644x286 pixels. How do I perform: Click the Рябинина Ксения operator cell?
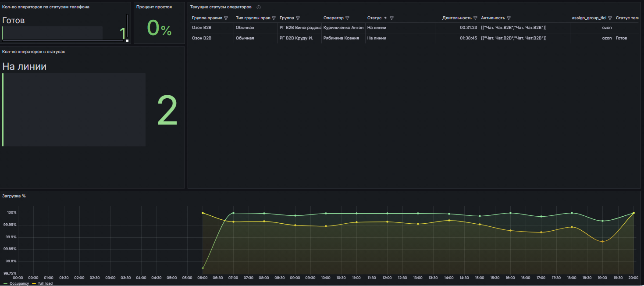341,38
